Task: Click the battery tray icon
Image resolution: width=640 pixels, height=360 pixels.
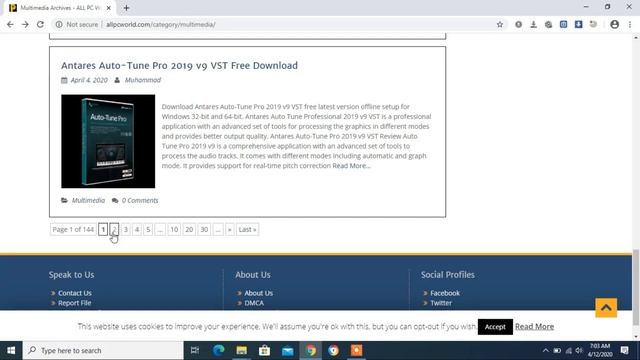Action: click(x=557, y=351)
